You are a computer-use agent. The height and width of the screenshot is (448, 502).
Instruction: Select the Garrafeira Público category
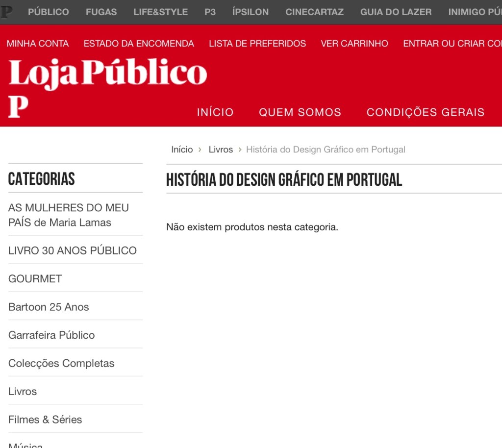tap(51, 335)
